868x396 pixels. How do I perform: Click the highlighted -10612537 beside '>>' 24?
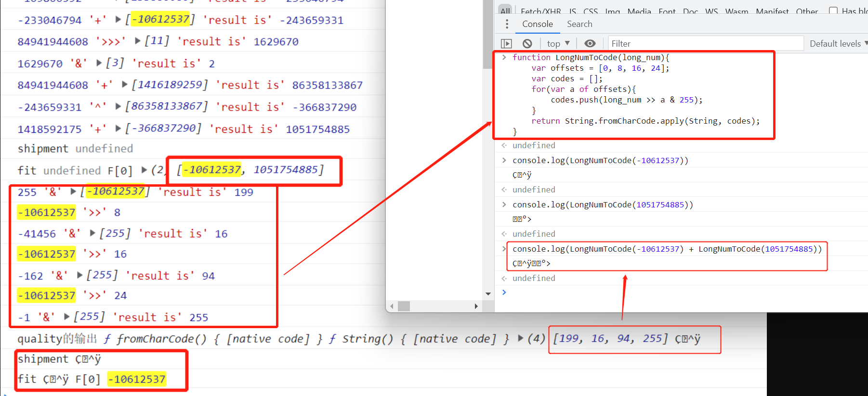coord(46,295)
